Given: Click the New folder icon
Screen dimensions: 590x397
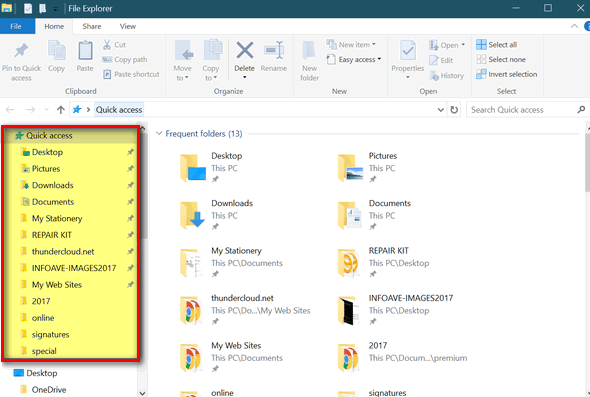Looking at the screenshot, I should tap(309, 50).
